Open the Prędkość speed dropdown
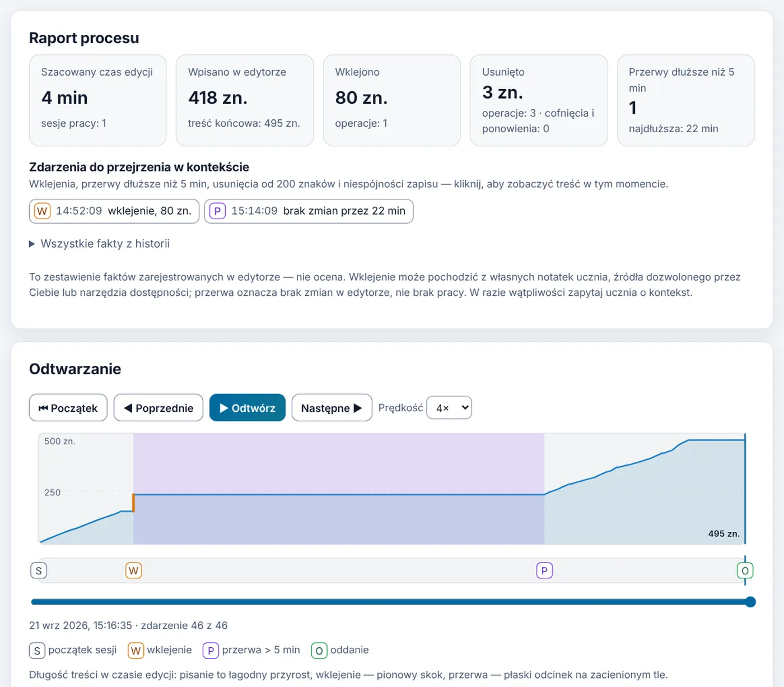The width and height of the screenshot is (784, 687). point(449,408)
